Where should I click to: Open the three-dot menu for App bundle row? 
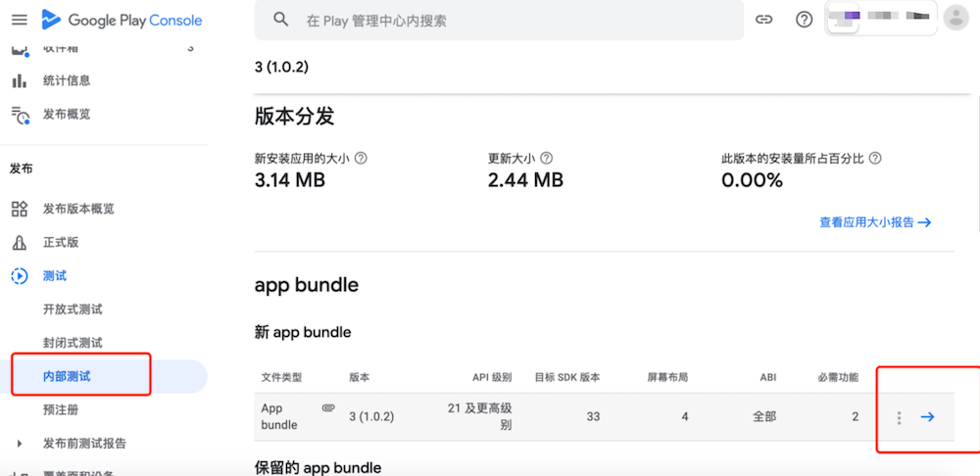[899, 417]
